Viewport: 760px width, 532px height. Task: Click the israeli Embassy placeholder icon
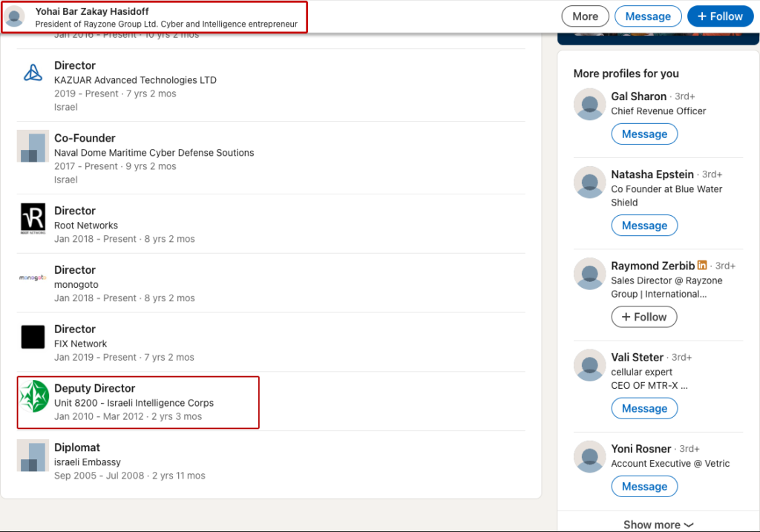33,456
